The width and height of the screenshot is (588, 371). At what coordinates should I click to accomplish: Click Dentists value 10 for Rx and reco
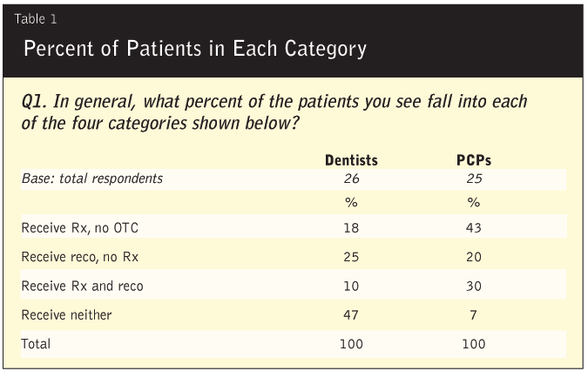(x=351, y=286)
